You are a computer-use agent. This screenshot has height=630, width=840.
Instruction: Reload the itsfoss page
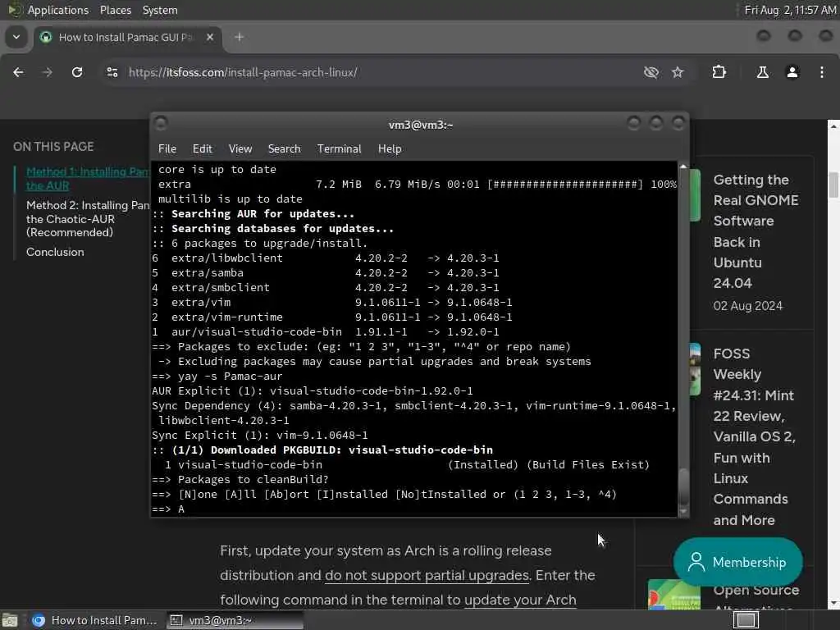click(77, 72)
